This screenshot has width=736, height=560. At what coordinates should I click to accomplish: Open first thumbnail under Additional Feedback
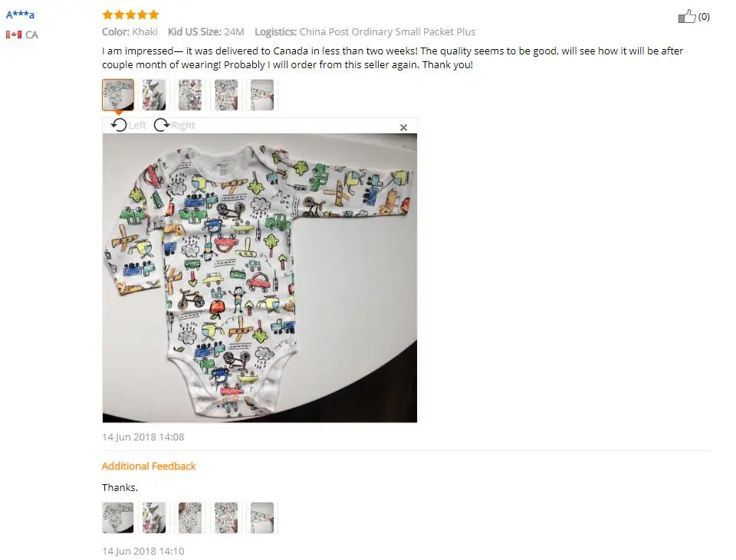(x=118, y=518)
